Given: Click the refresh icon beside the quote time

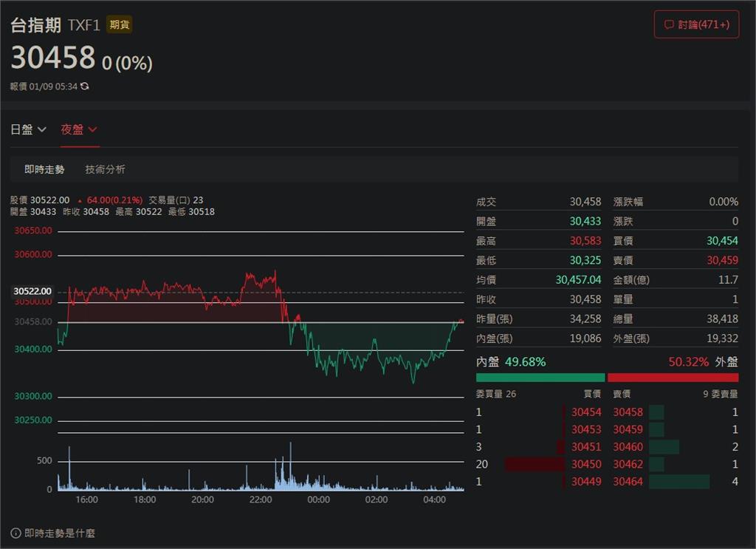Looking at the screenshot, I should (85, 86).
